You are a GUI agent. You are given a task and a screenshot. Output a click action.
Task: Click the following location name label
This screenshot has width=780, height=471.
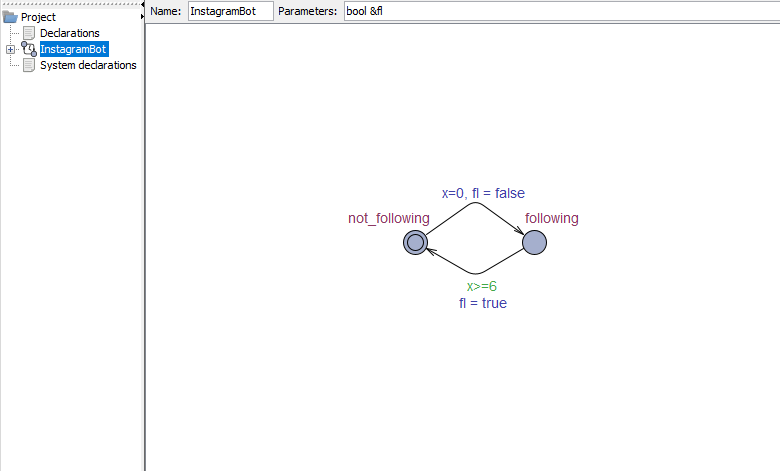[x=551, y=218]
